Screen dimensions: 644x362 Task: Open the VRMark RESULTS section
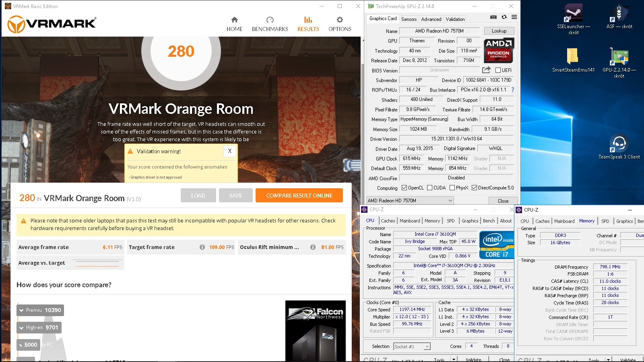click(x=308, y=24)
